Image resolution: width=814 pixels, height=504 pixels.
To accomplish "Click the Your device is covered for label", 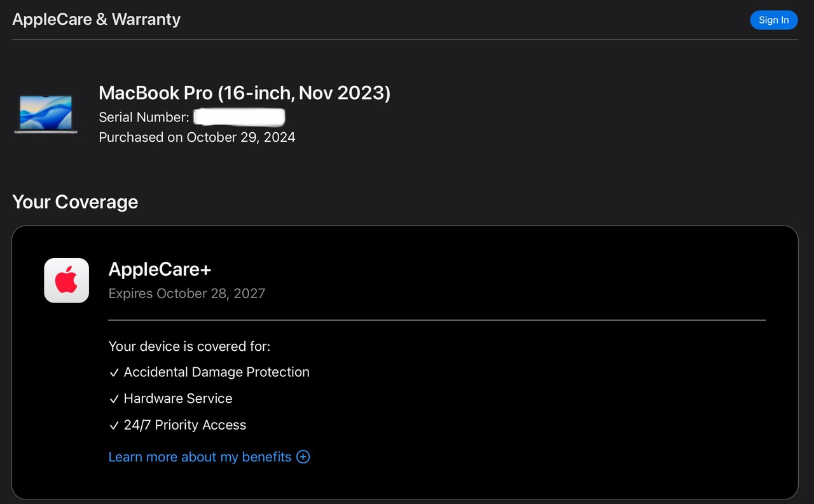I will coord(189,346).
